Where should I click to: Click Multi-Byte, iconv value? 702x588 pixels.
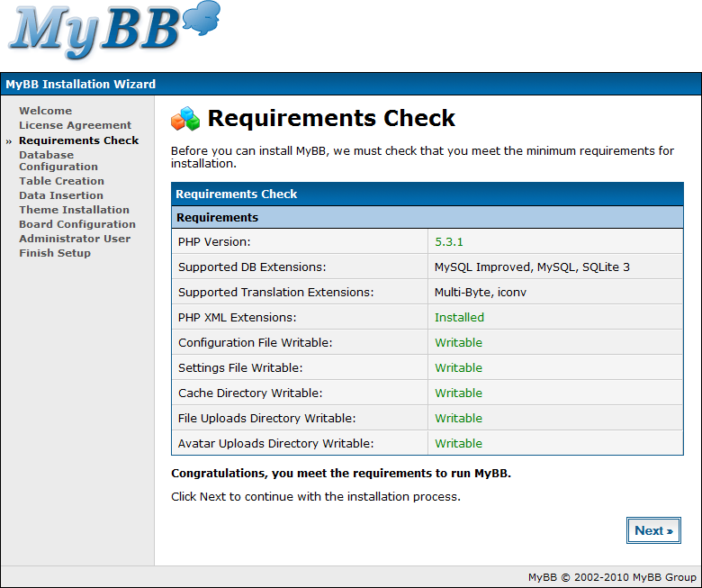pyautogui.click(x=481, y=292)
